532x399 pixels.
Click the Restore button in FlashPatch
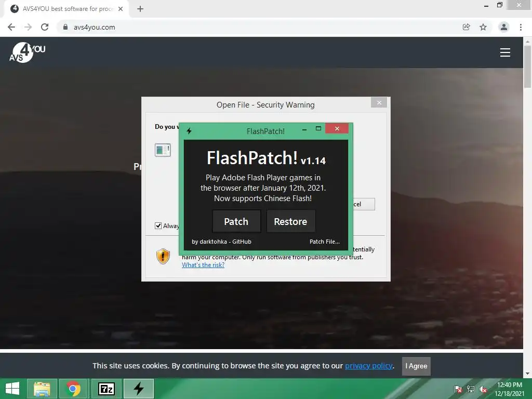[291, 221]
